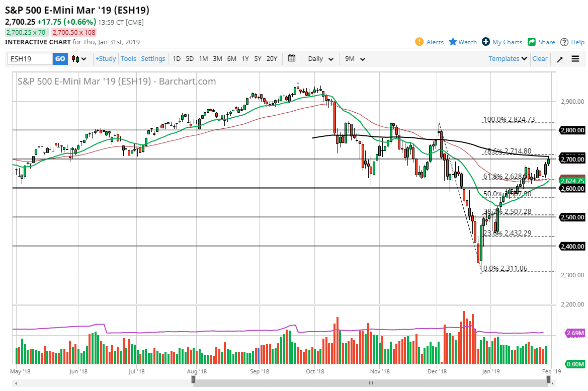Open chart Settings
Screen dimensions: 588x391
tap(153, 58)
